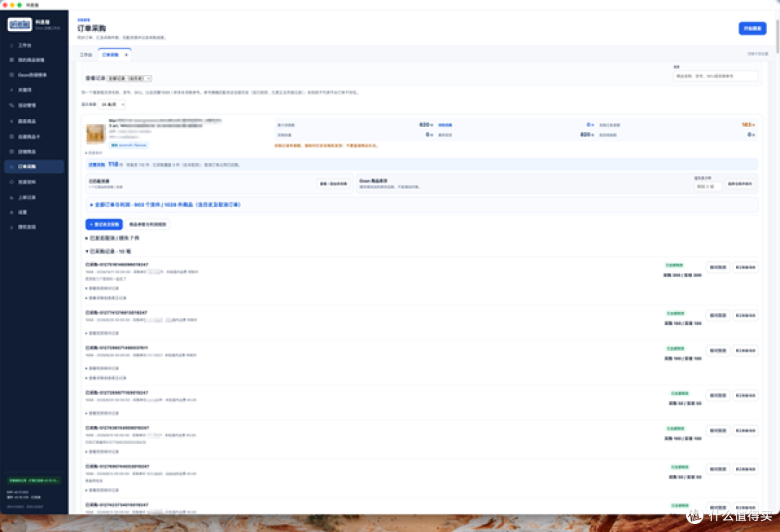Close the 订单采购 tab with its × icon
The height and width of the screenshot is (532, 780).
tap(126, 55)
